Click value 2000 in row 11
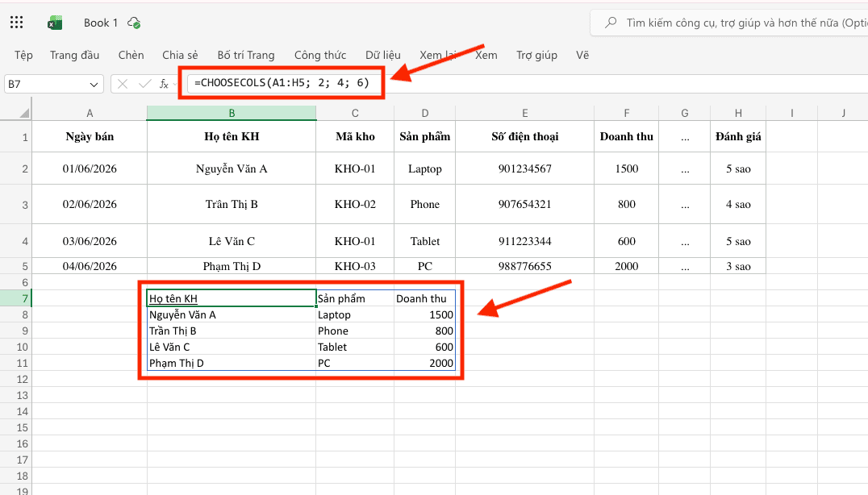Viewport: 868px width, 495px height. [x=424, y=364]
